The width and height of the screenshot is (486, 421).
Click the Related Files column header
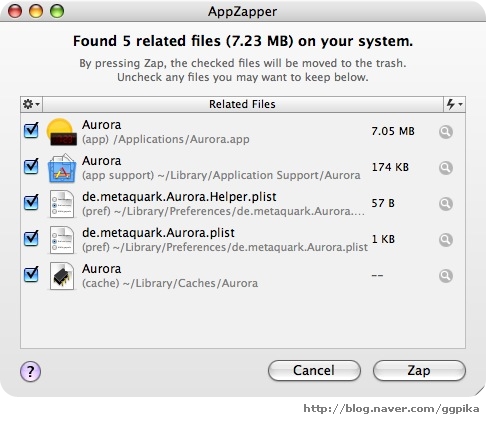(x=243, y=104)
